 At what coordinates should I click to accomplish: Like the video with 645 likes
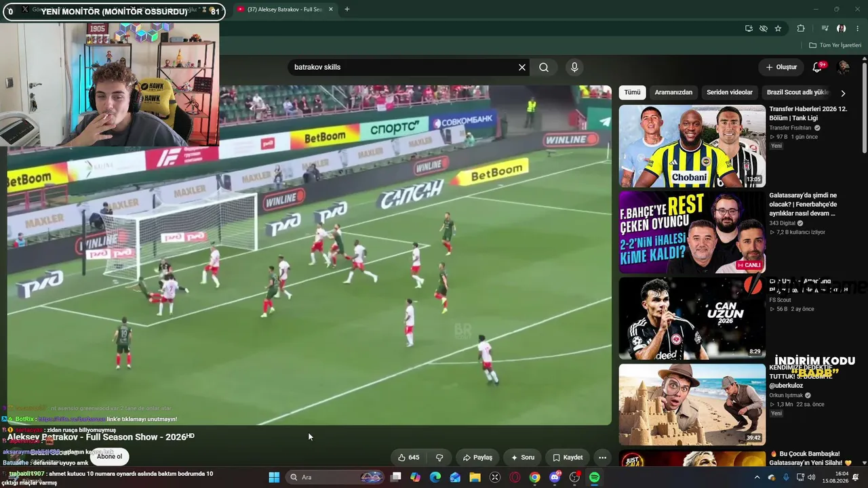click(x=408, y=457)
